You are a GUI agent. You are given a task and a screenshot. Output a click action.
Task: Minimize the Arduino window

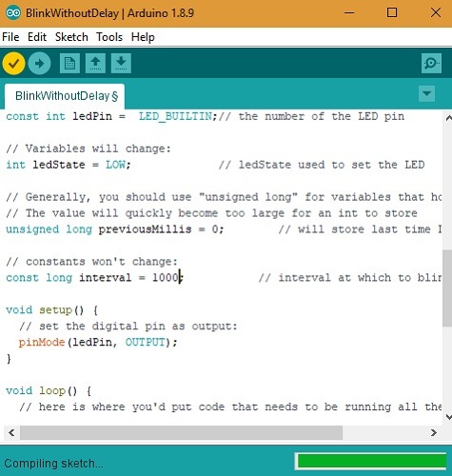[349, 13]
